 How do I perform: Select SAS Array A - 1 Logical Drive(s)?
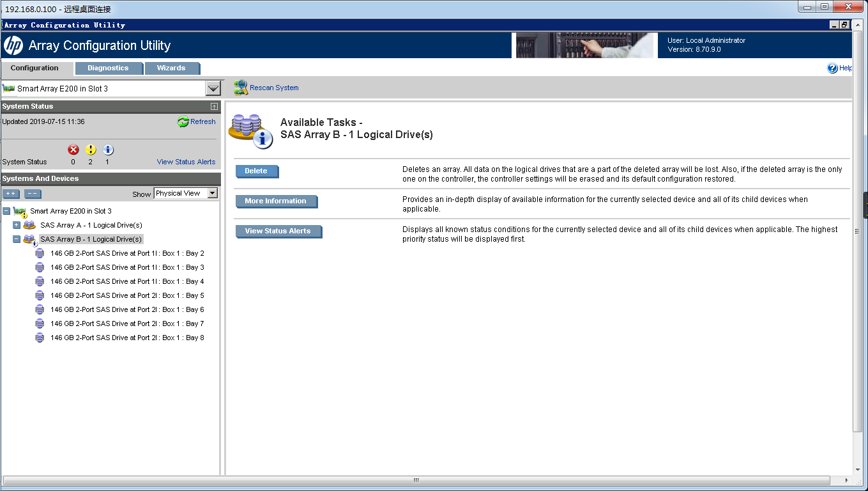91,225
